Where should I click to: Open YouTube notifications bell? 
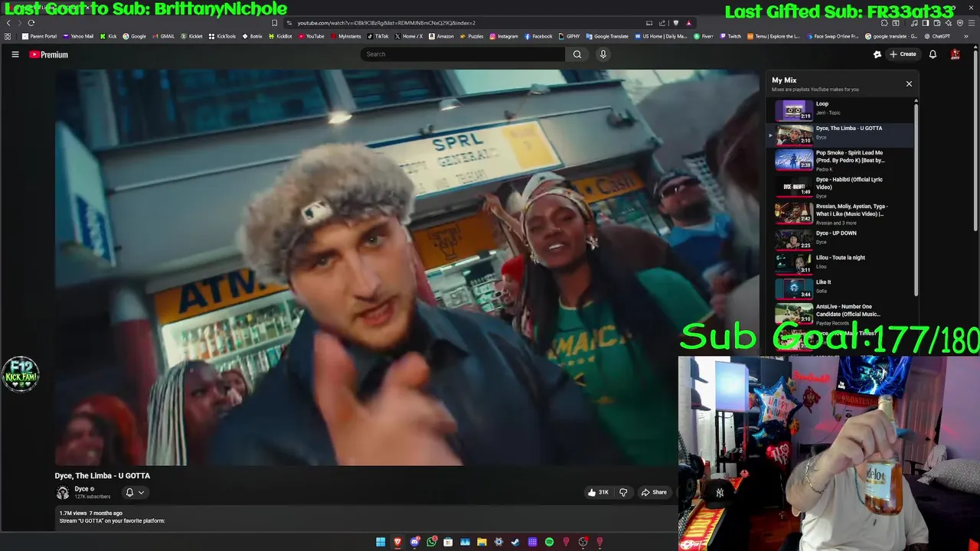933,54
